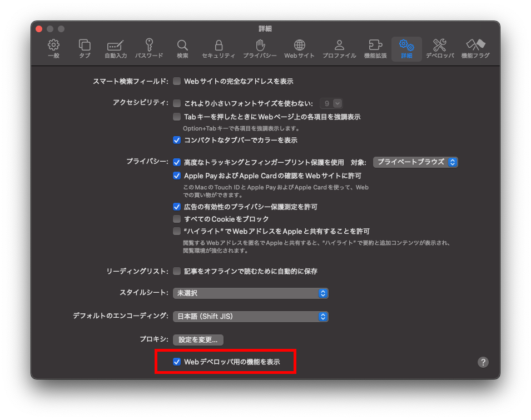Enable Tabキー highlight items checkbox

[177, 117]
